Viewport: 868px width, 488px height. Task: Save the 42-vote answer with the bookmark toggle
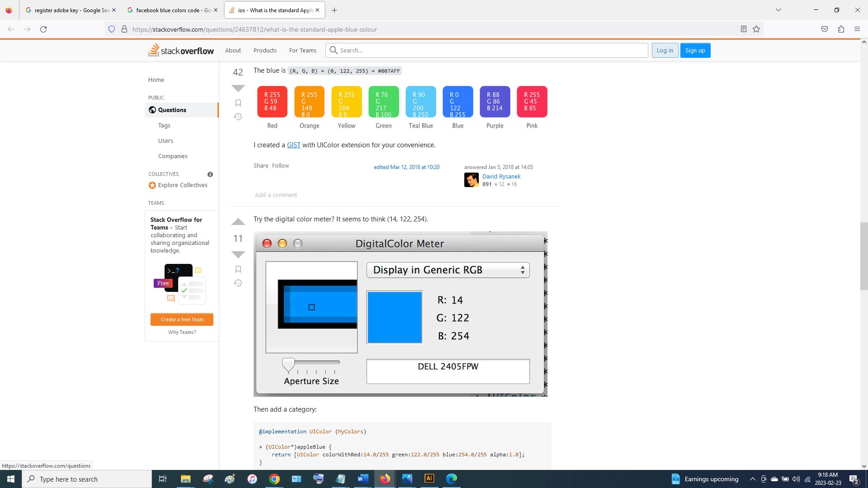[238, 103]
